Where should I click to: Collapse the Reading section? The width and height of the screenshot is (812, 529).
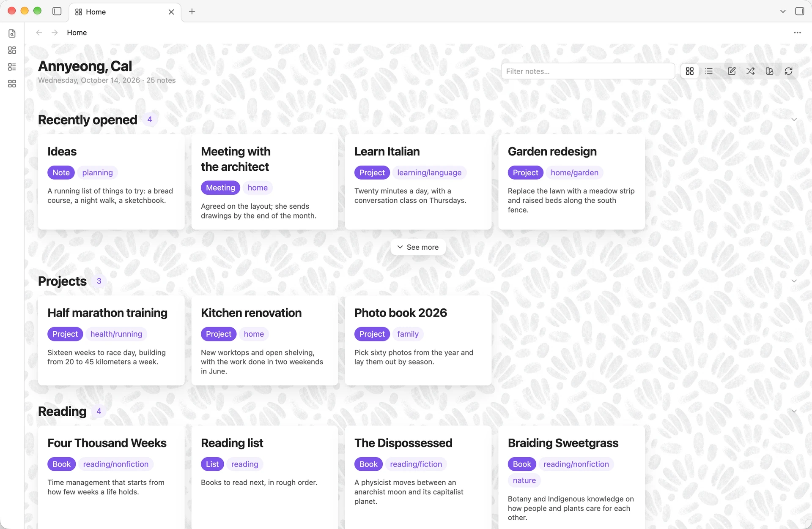click(x=794, y=411)
